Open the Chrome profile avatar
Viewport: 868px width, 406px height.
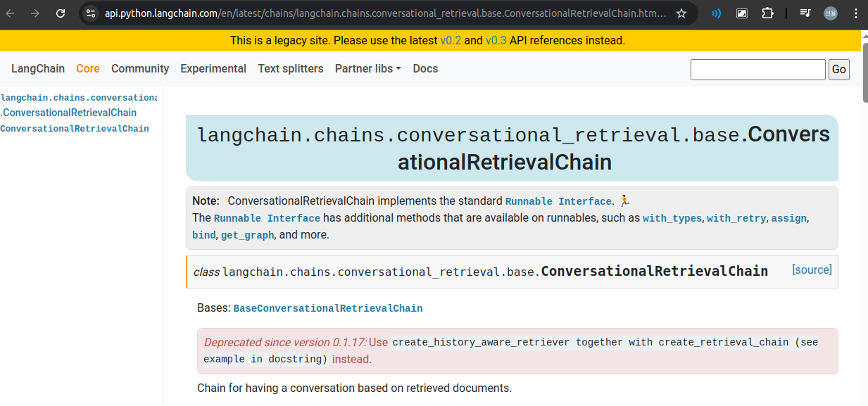pyautogui.click(x=831, y=13)
